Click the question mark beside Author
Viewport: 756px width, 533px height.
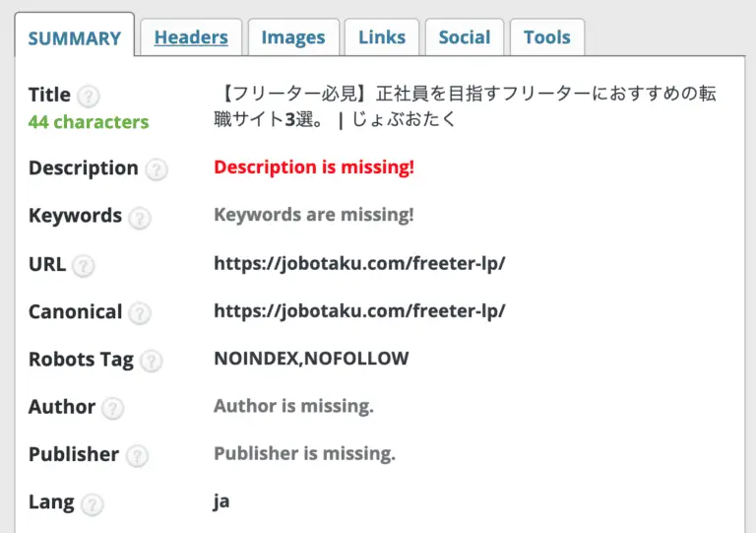click(113, 408)
